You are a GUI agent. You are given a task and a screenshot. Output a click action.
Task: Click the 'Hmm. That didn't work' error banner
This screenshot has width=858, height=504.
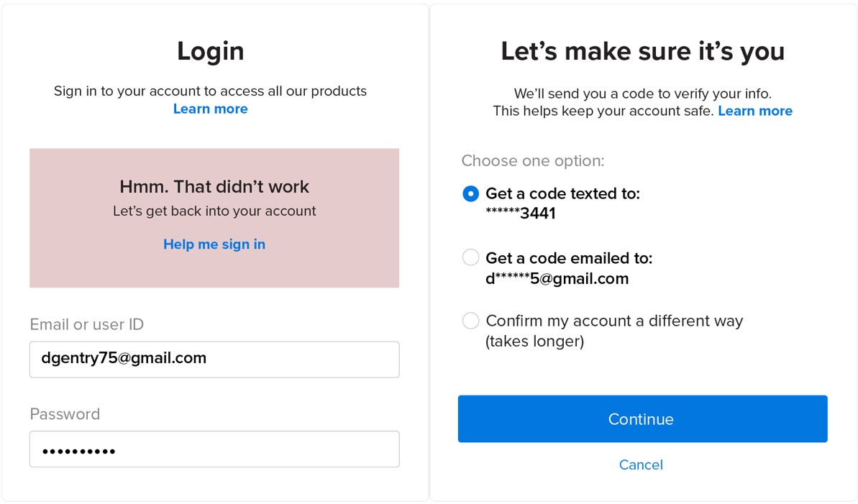pos(214,218)
